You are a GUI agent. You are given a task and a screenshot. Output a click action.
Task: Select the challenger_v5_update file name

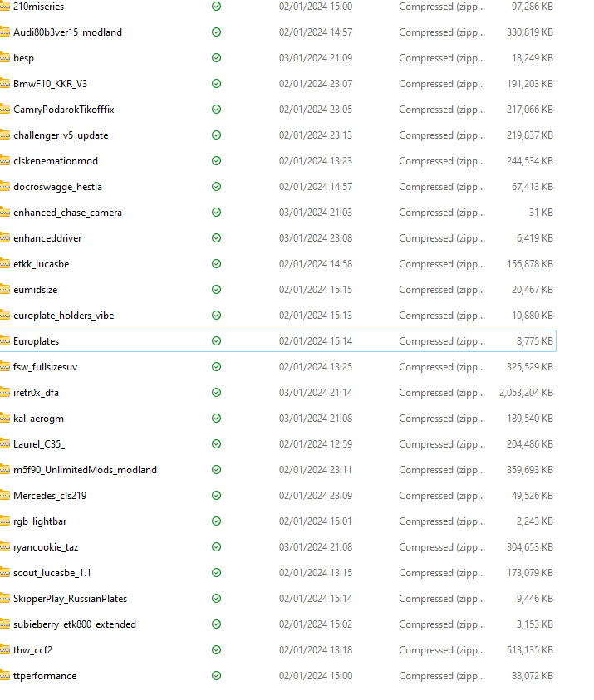pyautogui.click(x=61, y=135)
